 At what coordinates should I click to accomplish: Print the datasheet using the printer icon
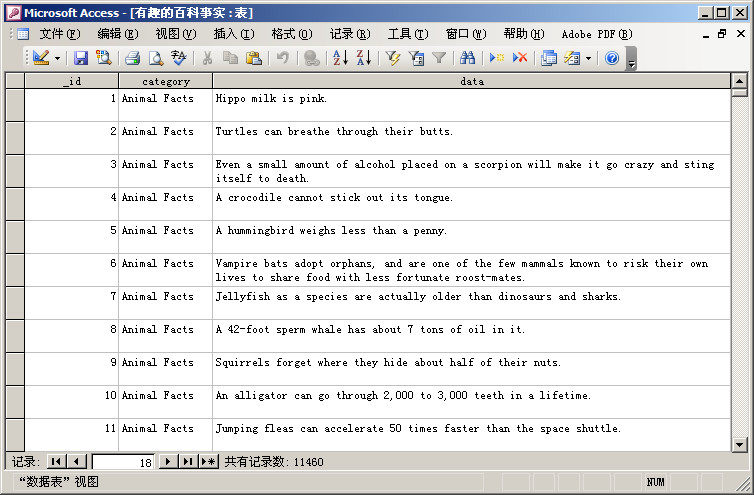132,58
